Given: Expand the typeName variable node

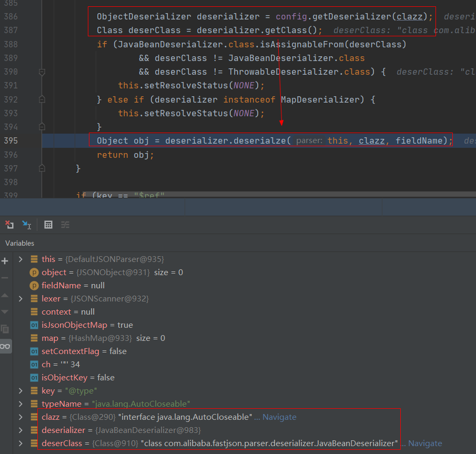Looking at the screenshot, I should click(21, 403).
